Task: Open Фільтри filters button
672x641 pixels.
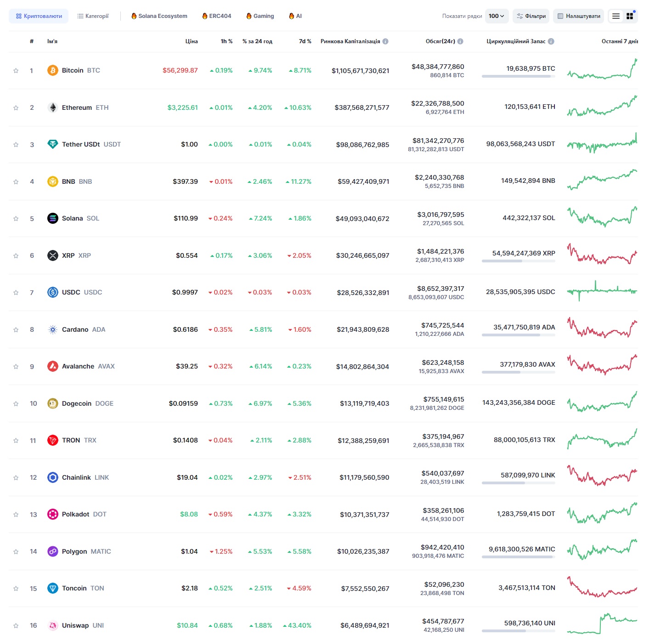Action: pos(531,16)
